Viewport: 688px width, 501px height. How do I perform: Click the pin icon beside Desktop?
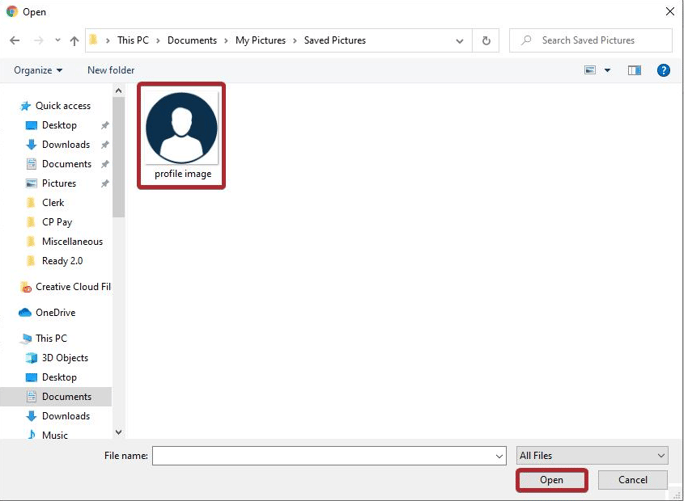pos(104,125)
